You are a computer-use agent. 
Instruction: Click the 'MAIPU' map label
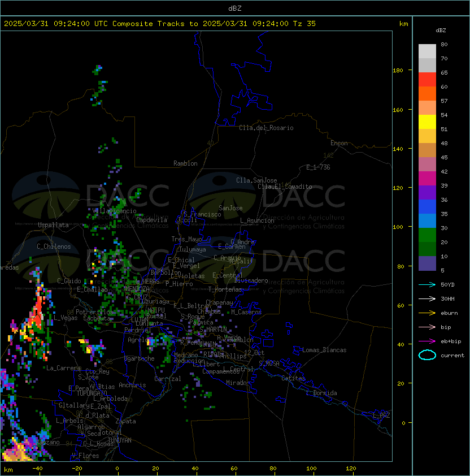point(156,310)
